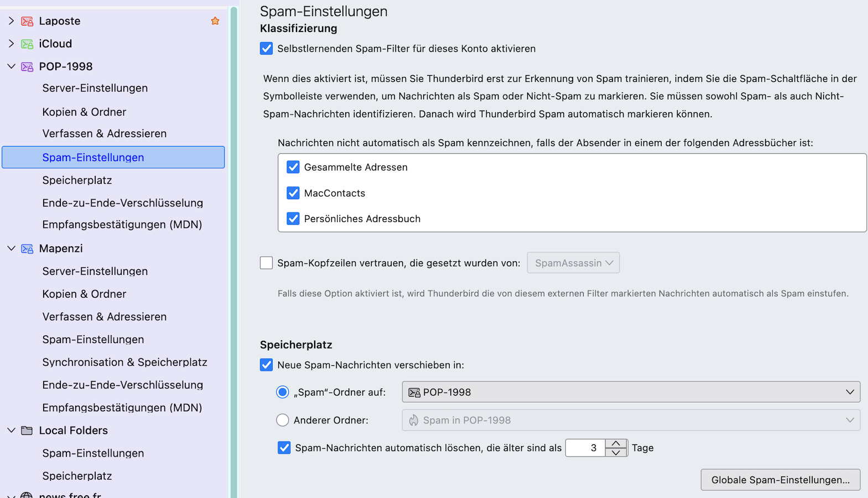Open Kopien & Ordner under POP-1998
Screen dimensions: 868x498
point(84,112)
